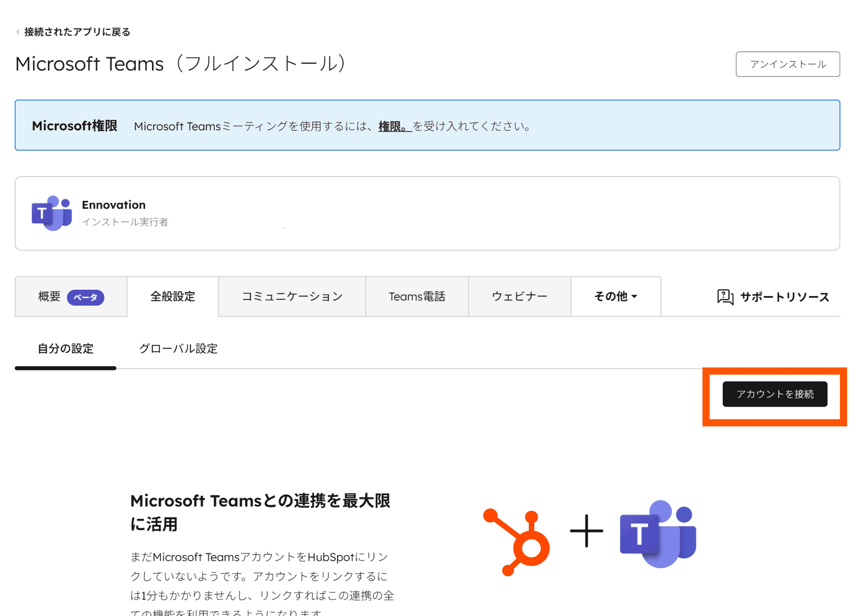Click the Teams logo in Ennovation card

tap(52, 213)
